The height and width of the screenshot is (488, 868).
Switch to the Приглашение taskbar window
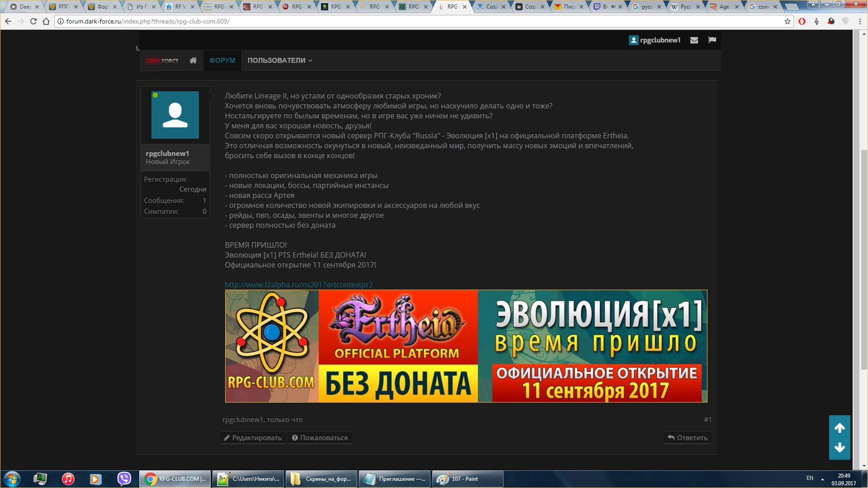(395, 479)
